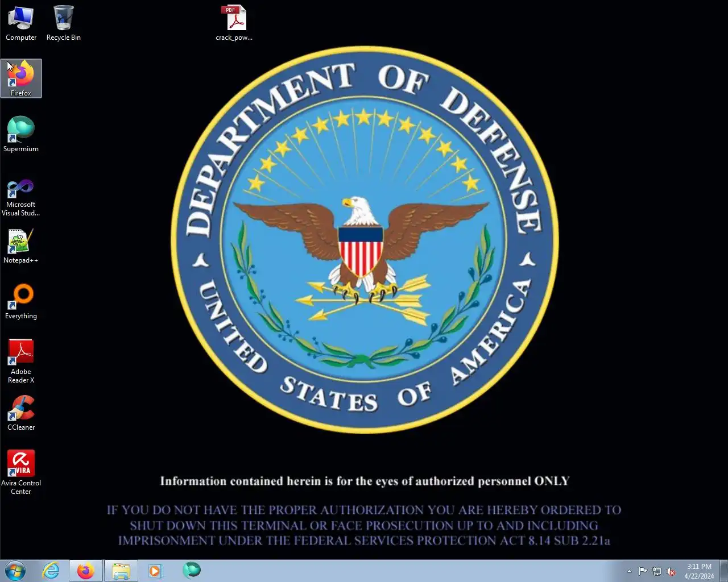Select the CCleaner desktop shortcut
This screenshot has height=582, width=728.
pyautogui.click(x=21, y=413)
